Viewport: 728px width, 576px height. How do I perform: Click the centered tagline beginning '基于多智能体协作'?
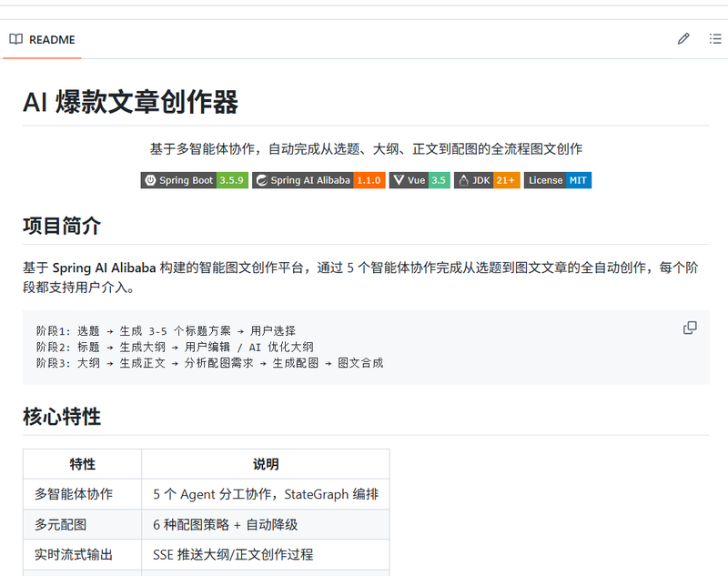[x=366, y=149]
